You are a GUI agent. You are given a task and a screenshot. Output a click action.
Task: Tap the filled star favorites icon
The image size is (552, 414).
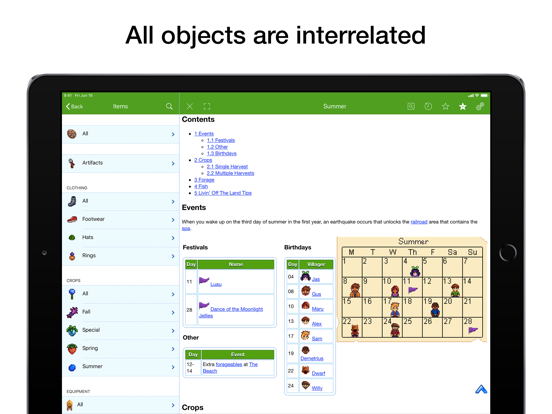click(x=463, y=106)
